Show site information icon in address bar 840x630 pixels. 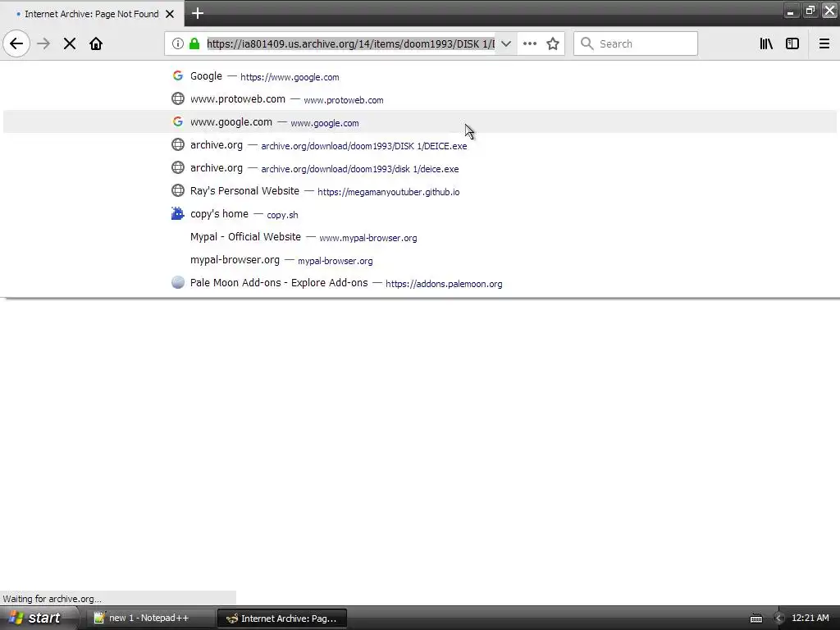[178, 44]
